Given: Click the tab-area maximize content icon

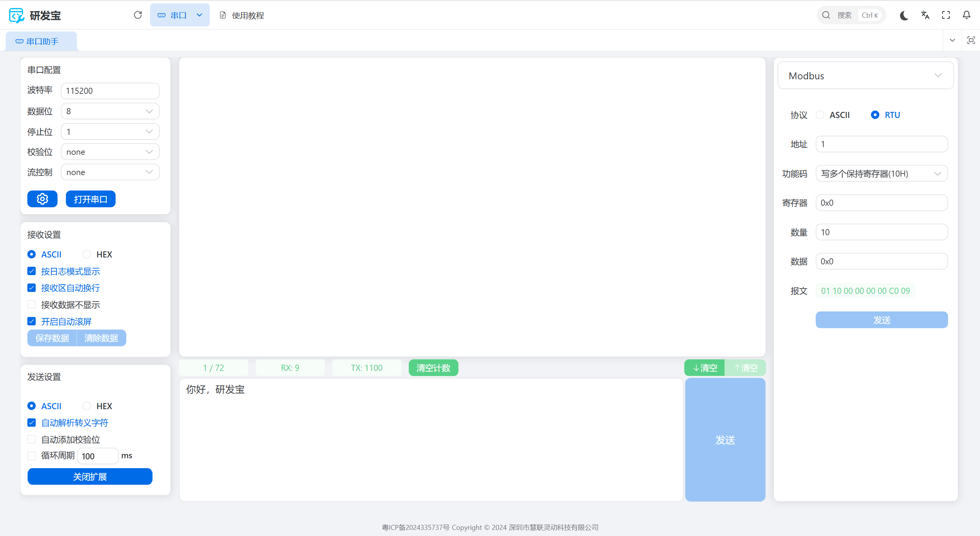Looking at the screenshot, I should (971, 40).
